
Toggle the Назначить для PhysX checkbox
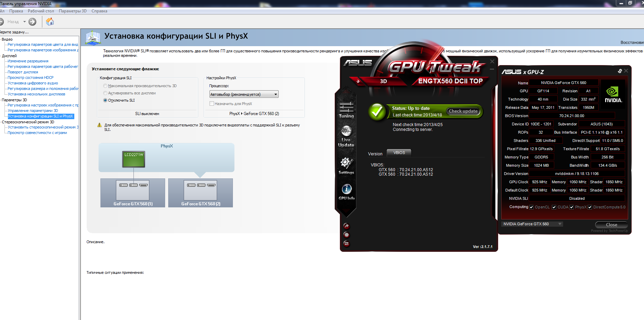point(212,104)
